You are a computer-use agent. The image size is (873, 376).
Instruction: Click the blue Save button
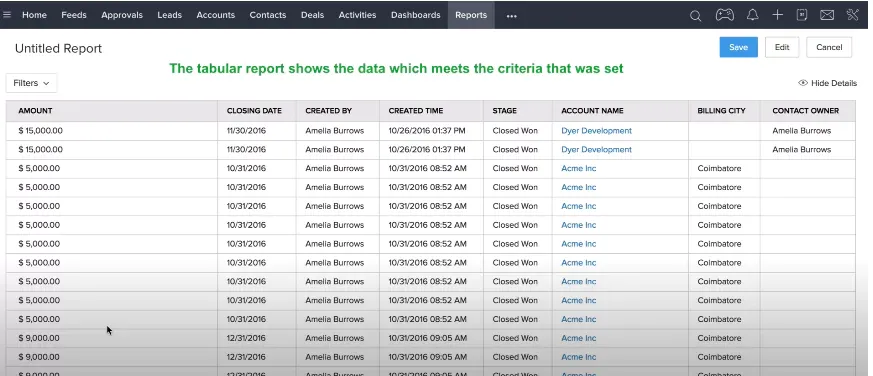click(x=738, y=47)
